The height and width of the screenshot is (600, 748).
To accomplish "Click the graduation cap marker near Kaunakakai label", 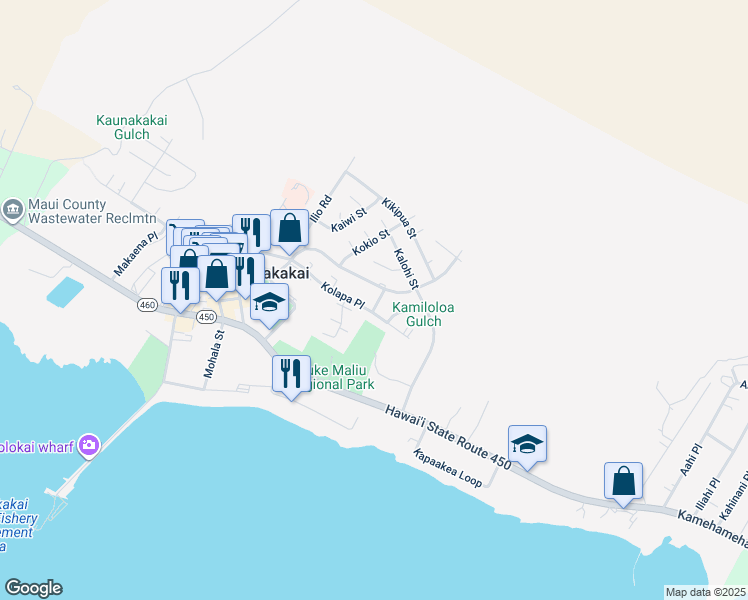I will click(269, 304).
